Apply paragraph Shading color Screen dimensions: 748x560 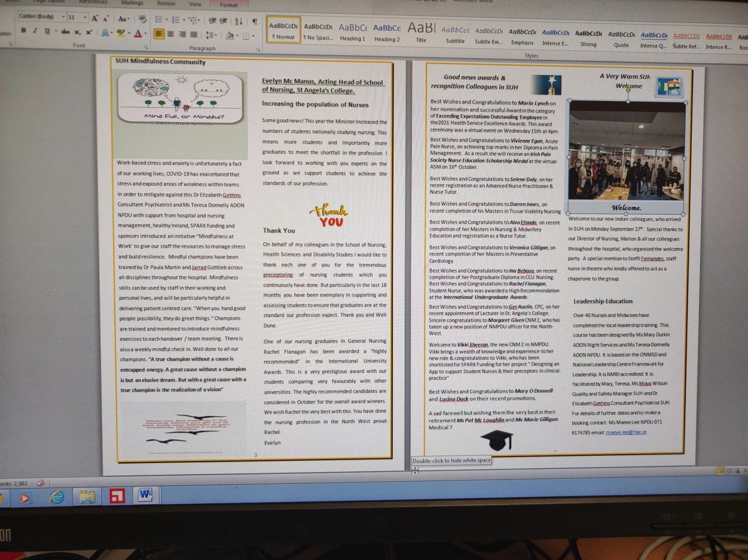[x=229, y=36]
